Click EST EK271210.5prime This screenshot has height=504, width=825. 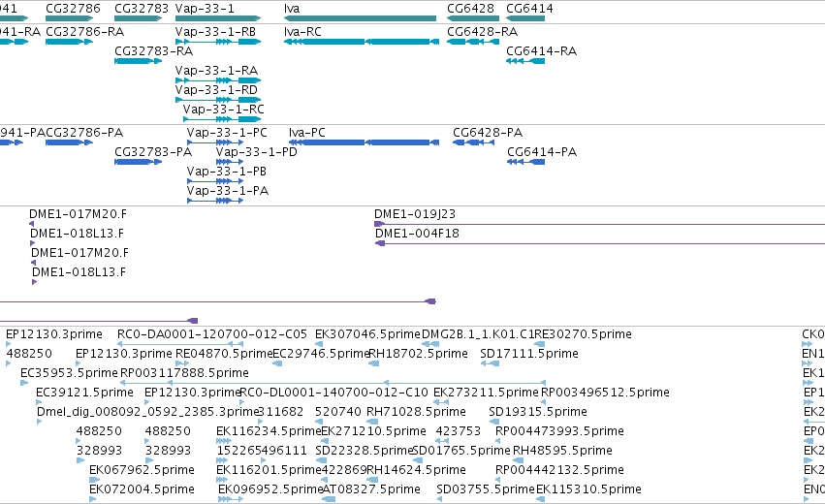point(373,431)
